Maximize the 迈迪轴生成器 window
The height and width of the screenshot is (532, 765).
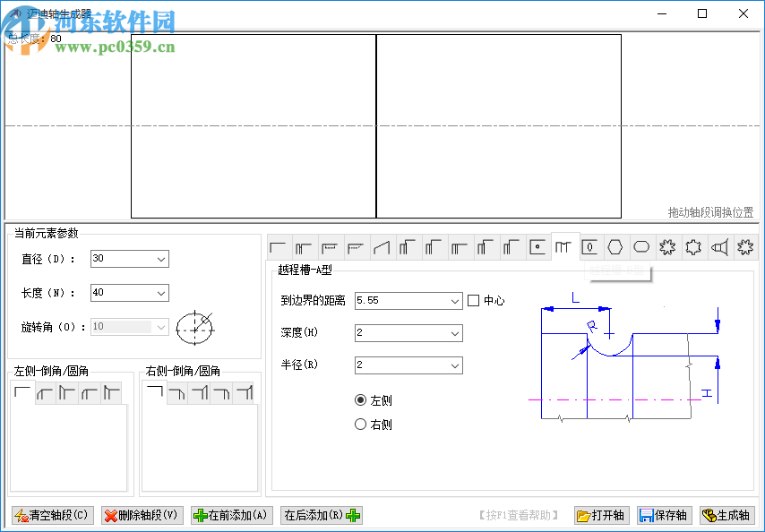(x=702, y=13)
